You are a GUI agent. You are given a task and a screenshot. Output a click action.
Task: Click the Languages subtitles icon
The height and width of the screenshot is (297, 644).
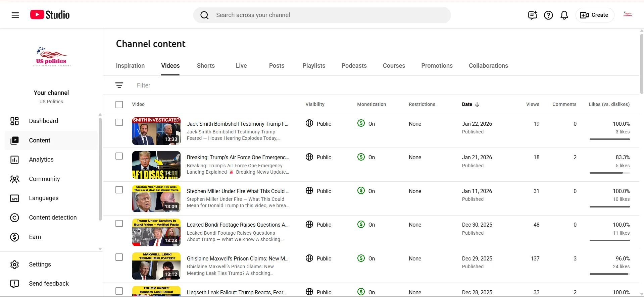click(14, 198)
